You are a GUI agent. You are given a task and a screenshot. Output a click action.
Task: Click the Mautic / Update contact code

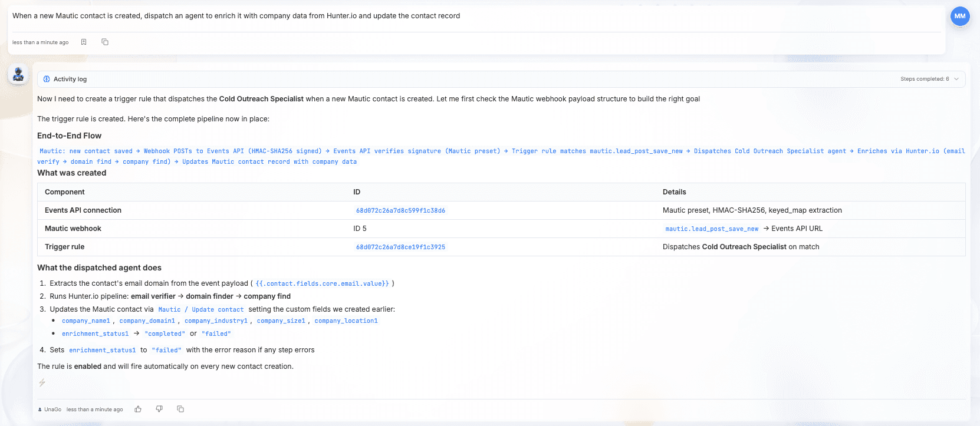click(x=200, y=309)
